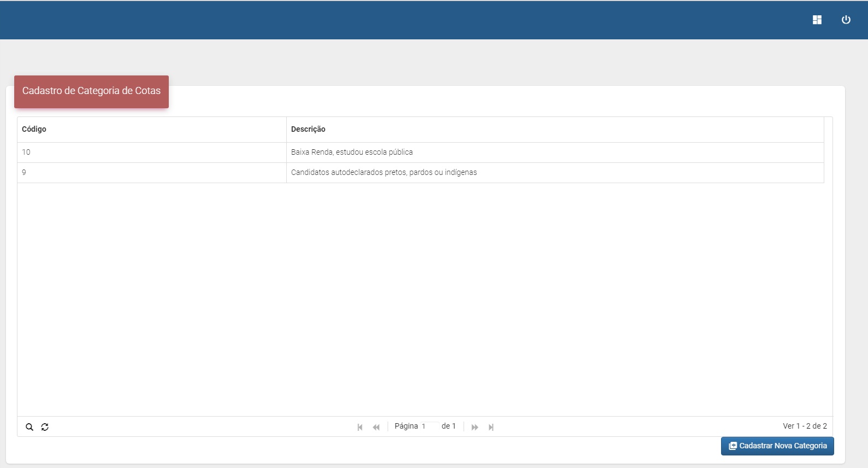868x468 pixels.
Task: Select 'Baixa Renda, estudou escola pública' description
Action: (x=352, y=153)
